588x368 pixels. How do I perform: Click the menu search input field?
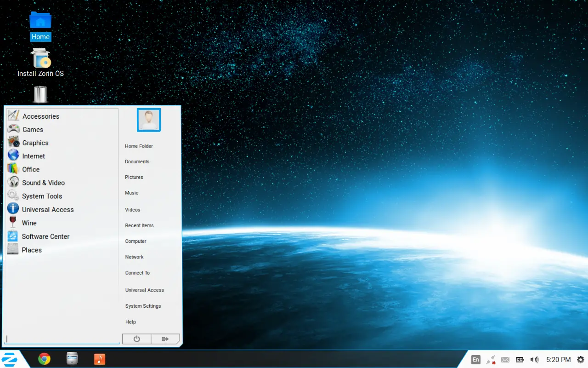click(x=62, y=339)
